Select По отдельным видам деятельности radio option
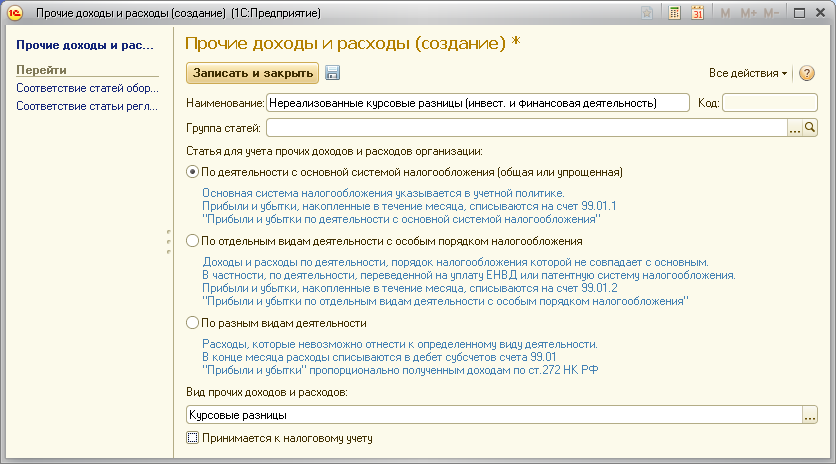836x464 pixels. (x=193, y=241)
